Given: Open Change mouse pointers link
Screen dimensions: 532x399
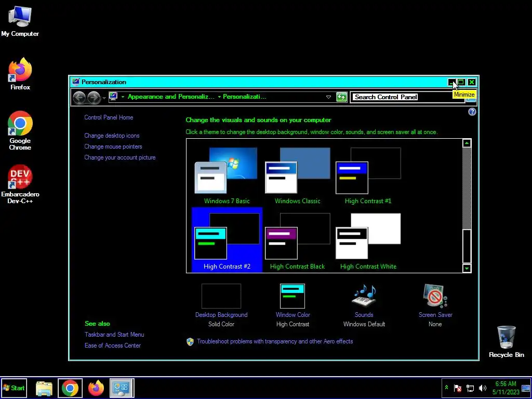Looking at the screenshot, I should tap(113, 147).
